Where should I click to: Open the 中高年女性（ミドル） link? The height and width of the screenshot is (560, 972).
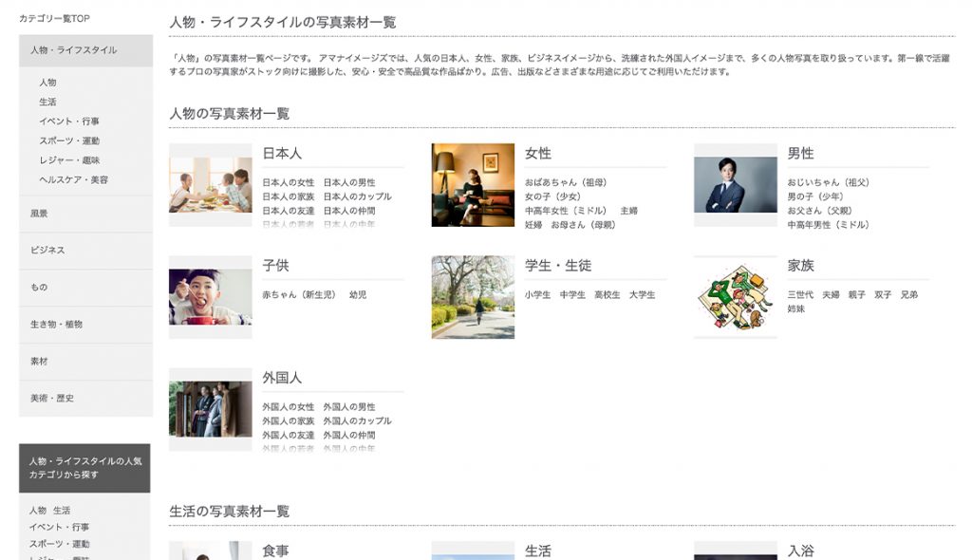[x=566, y=211]
